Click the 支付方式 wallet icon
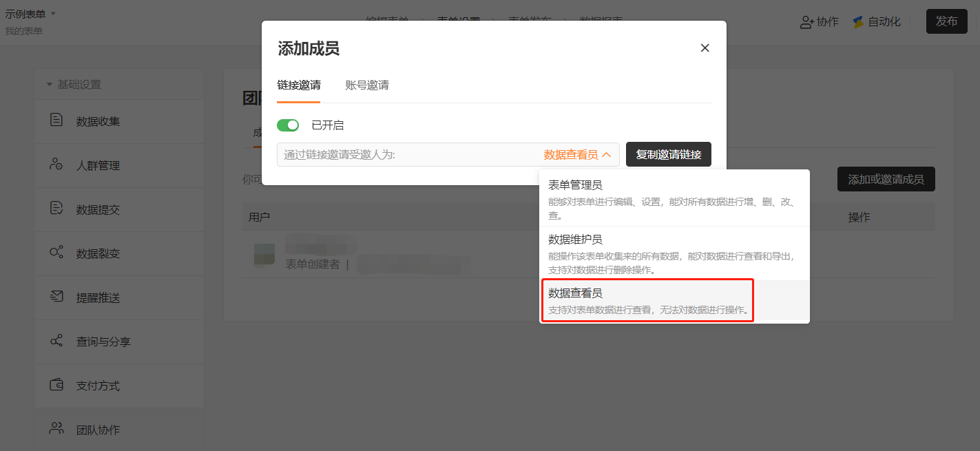The image size is (980, 451). point(56,385)
